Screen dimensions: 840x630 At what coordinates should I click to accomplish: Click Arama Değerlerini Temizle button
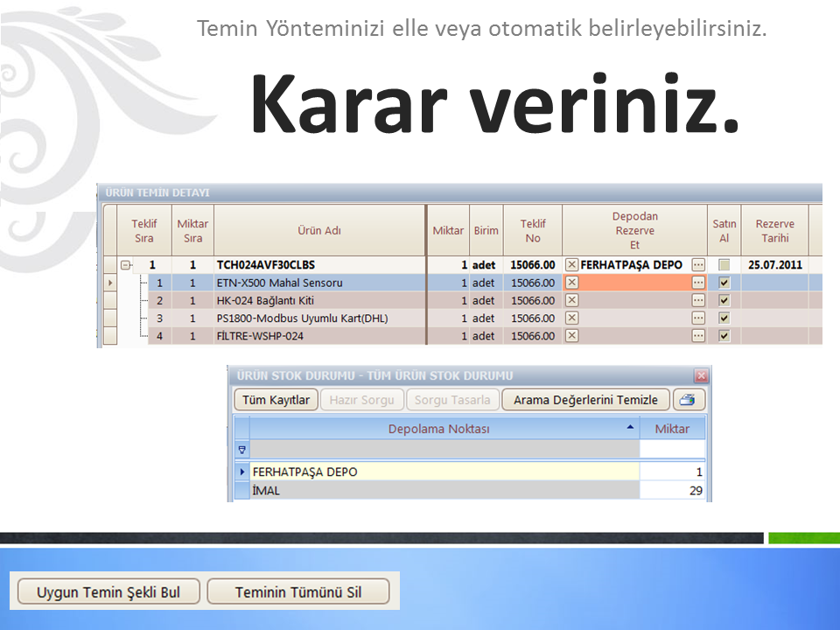pos(585,400)
